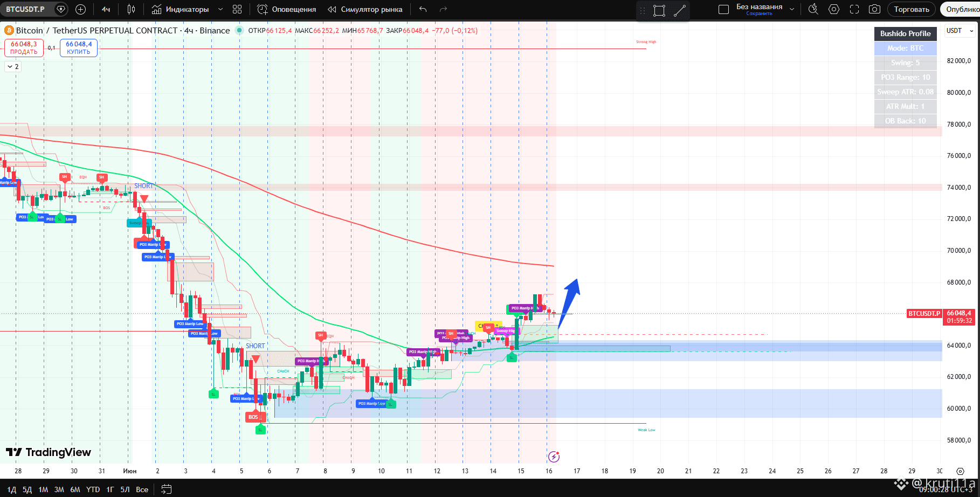Select the trend line drawing tool
Viewport: 980px width, 497px height.
coord(680,11)
